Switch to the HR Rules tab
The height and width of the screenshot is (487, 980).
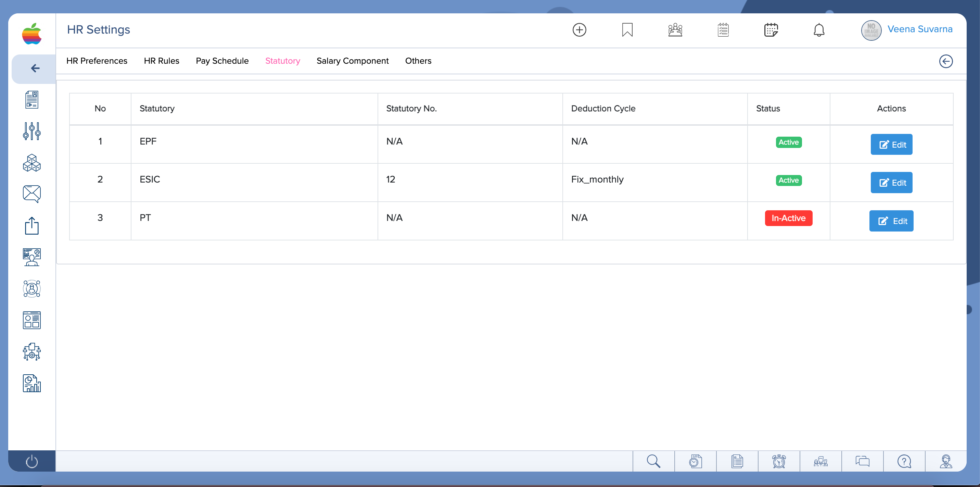point(162,61)
